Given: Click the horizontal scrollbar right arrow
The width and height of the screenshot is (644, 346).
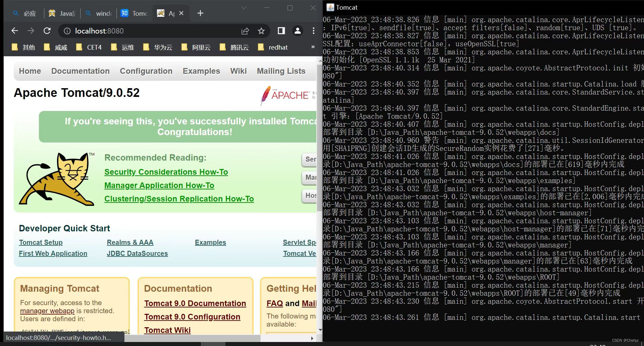Looking at the screenshot, I should [312, 338].
